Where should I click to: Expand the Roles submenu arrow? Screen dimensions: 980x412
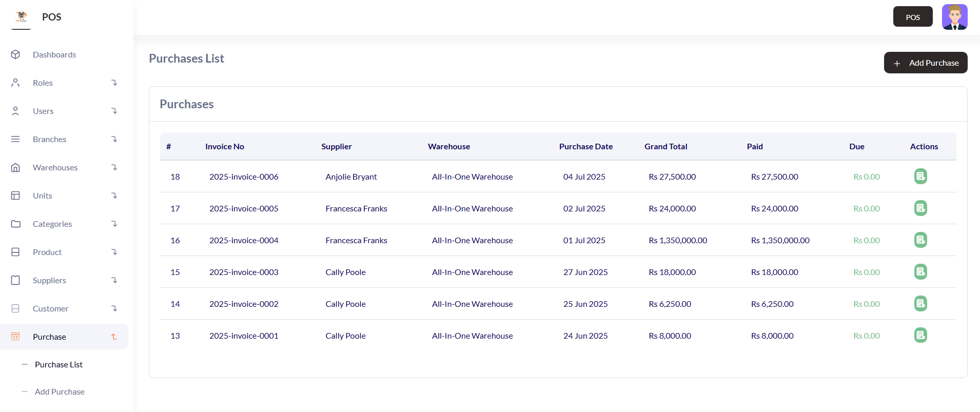point(114,83)
